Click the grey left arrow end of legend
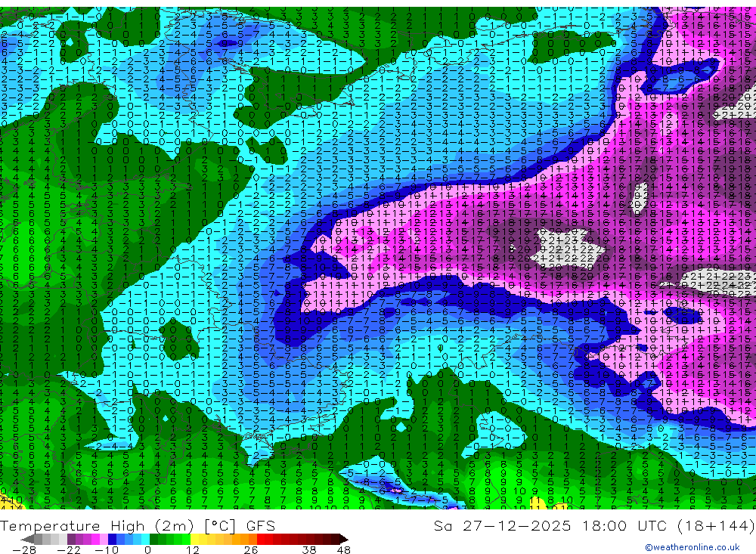This screenshot has height=554, width=756. [x=27, y=539]
